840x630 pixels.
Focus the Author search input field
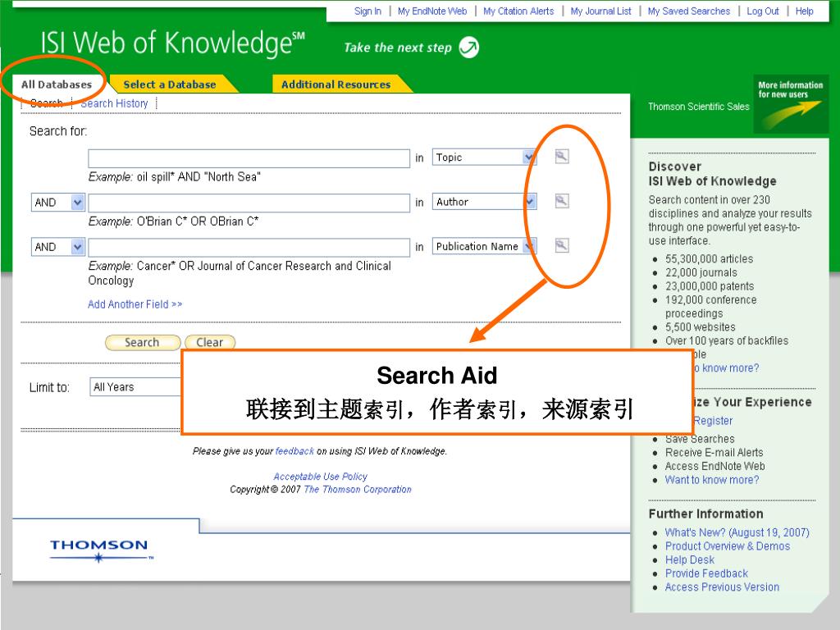(x=249, y=203)
